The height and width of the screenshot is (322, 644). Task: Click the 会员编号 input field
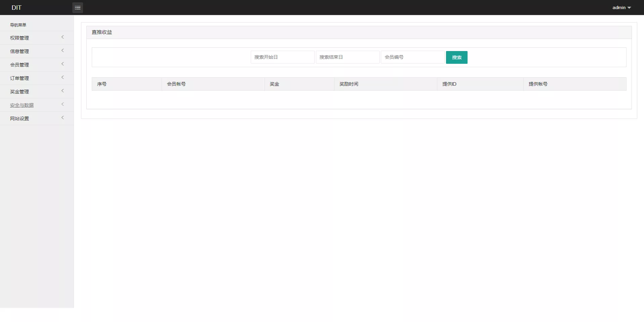click(x=412, y=57)
